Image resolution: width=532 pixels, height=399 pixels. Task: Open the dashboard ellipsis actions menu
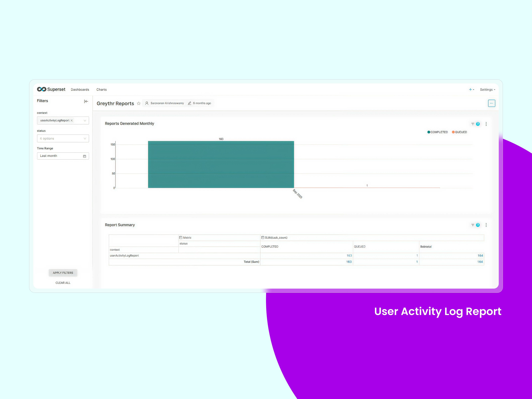[491, 103]
